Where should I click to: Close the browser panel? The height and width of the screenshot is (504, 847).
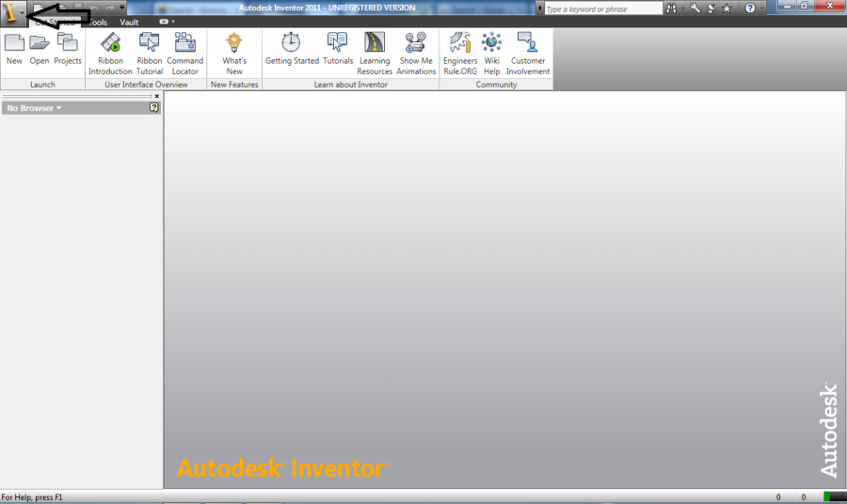(x=156, y=96)
